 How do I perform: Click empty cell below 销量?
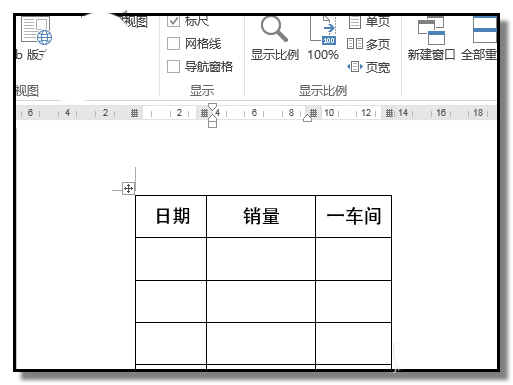coord(261,259)
